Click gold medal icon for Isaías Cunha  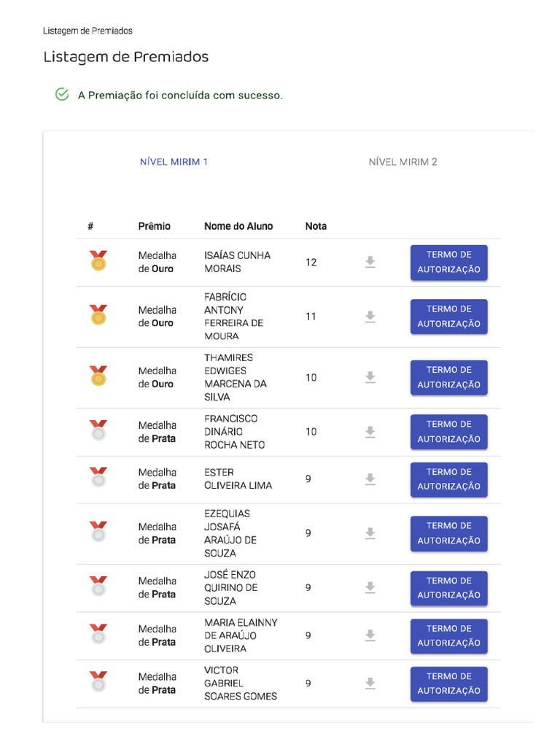point(98,260)
